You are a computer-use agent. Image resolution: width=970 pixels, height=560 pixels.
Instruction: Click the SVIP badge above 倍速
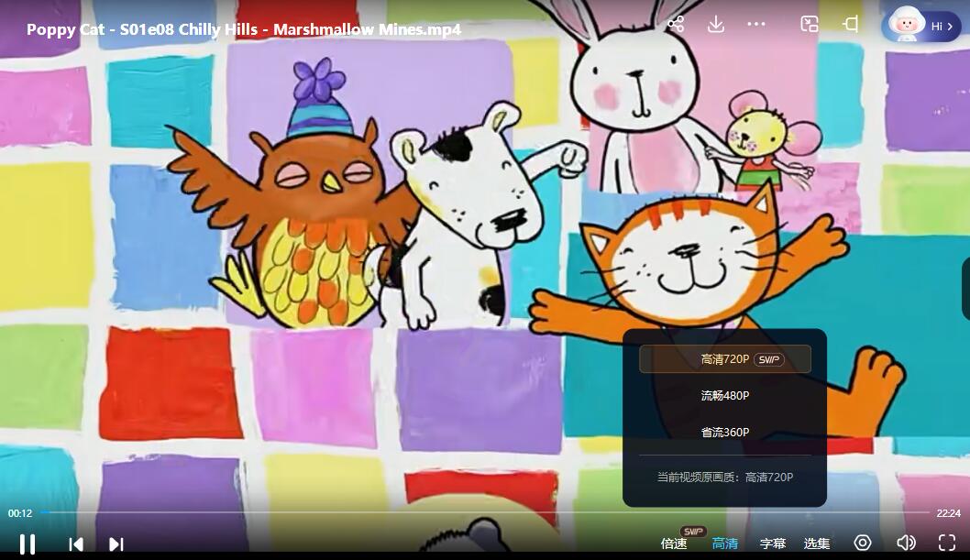[693, 531]
